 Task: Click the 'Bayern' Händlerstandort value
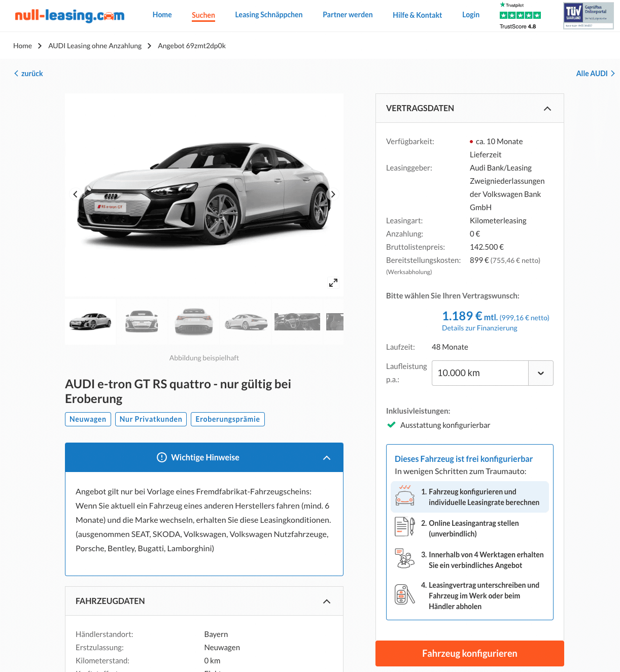[216, 634]
